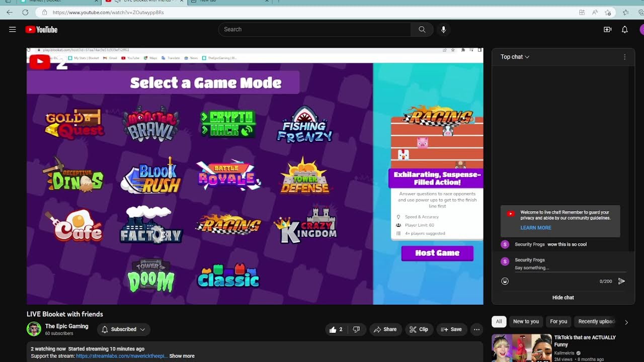Open The Epic Gaming channel name link
Screen dimensions: 644x362
click(x=66, y=326)
